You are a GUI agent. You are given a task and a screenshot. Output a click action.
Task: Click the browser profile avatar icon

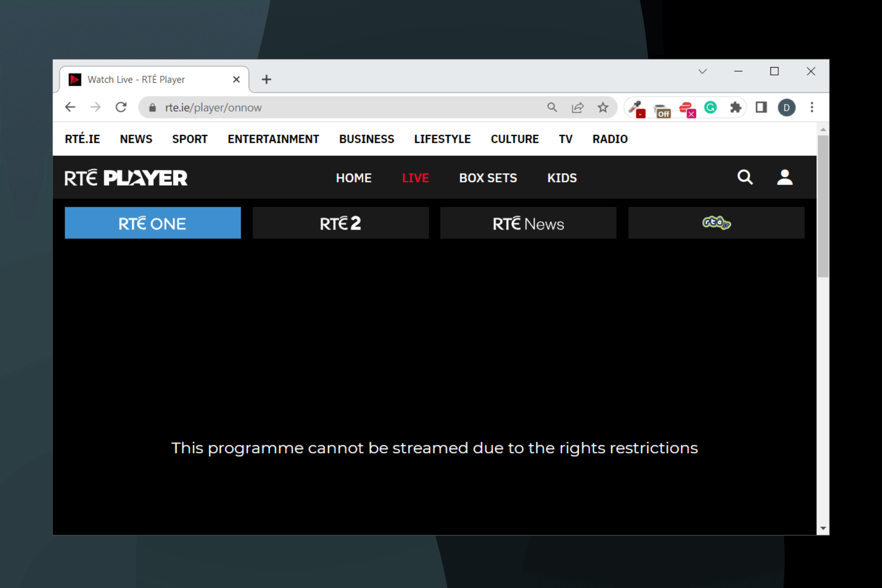pos(786,107)
